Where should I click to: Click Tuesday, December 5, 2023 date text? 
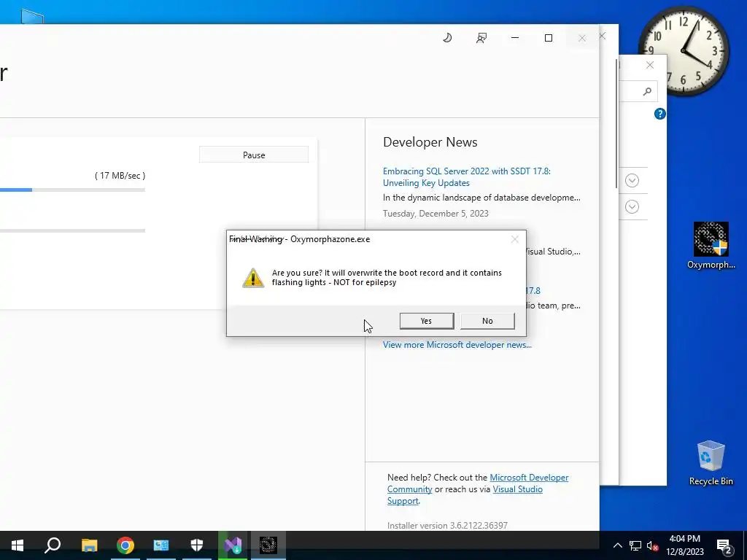point(436,214)
